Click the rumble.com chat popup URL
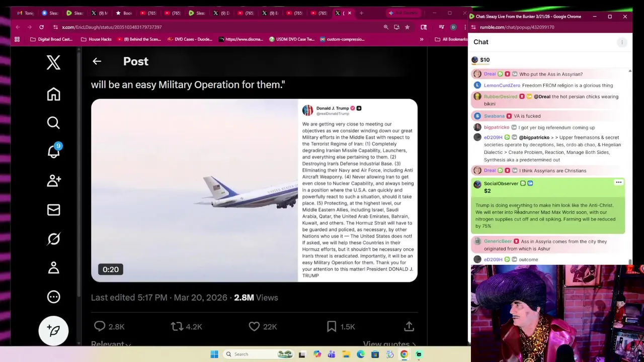Screen dimensions: 644x362 [517, 27]
